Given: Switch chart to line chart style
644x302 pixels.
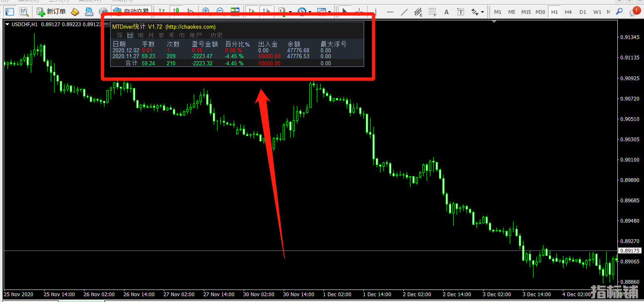Looking at the screenshot, I should click(x=190, y=12).
